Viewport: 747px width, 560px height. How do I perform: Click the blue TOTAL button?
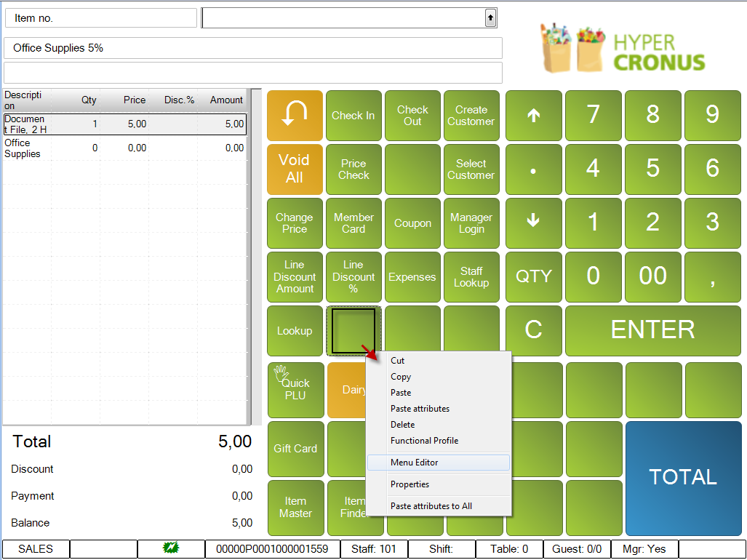(x=683, y=478)
